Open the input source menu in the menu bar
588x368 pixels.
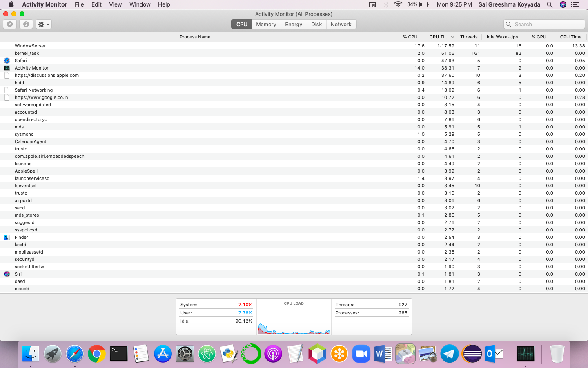tap(372, 4)
